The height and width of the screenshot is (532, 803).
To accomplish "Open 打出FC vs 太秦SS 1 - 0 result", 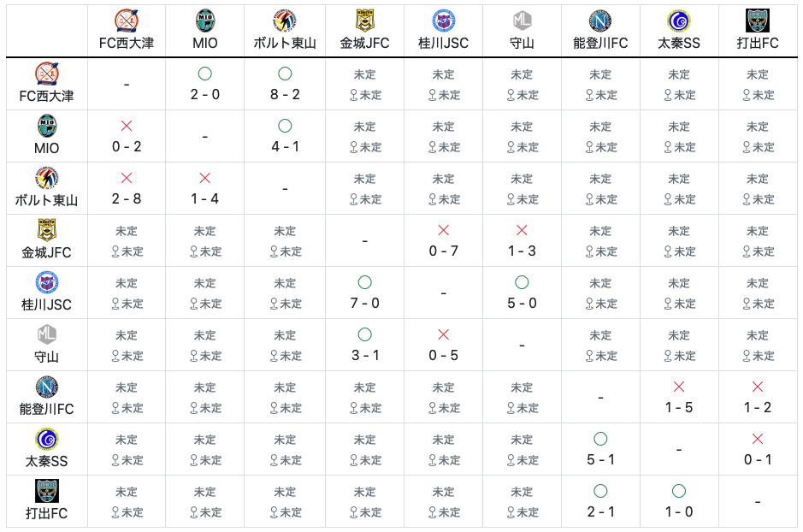I will click(678, 512).
